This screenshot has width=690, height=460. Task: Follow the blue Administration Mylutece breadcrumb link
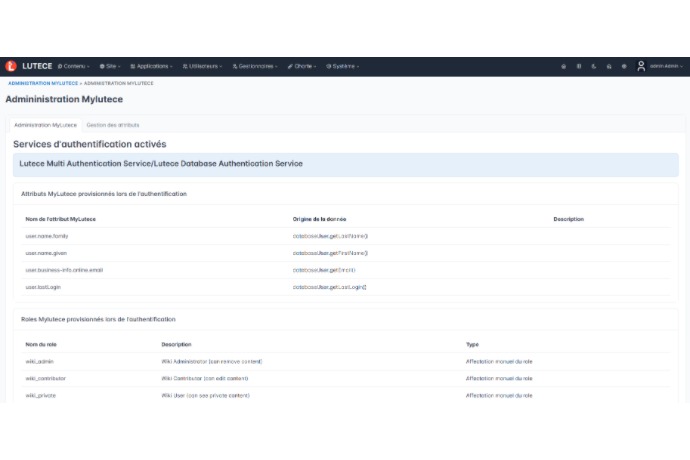tap(43, 83)
